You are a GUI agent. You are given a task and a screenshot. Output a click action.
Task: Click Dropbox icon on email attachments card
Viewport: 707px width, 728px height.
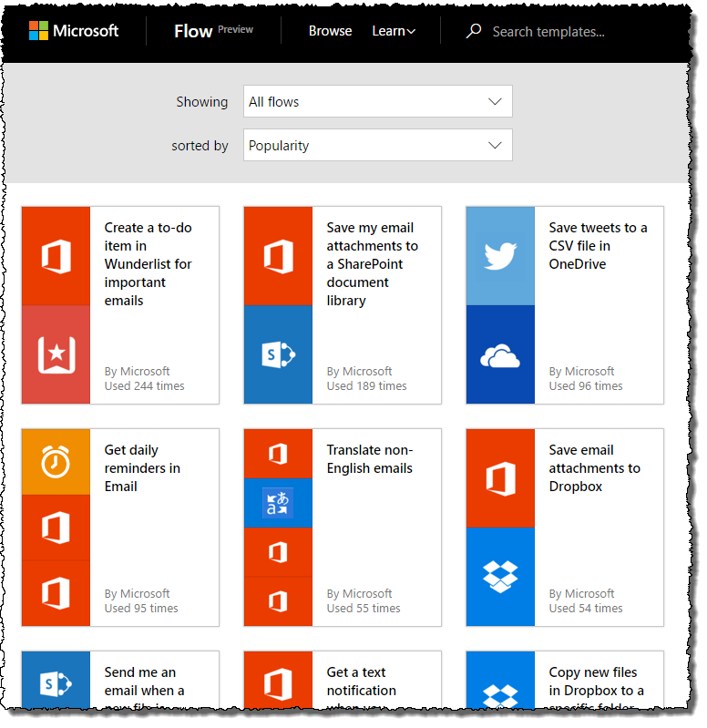pyautogui.click(x=500, y=577)
